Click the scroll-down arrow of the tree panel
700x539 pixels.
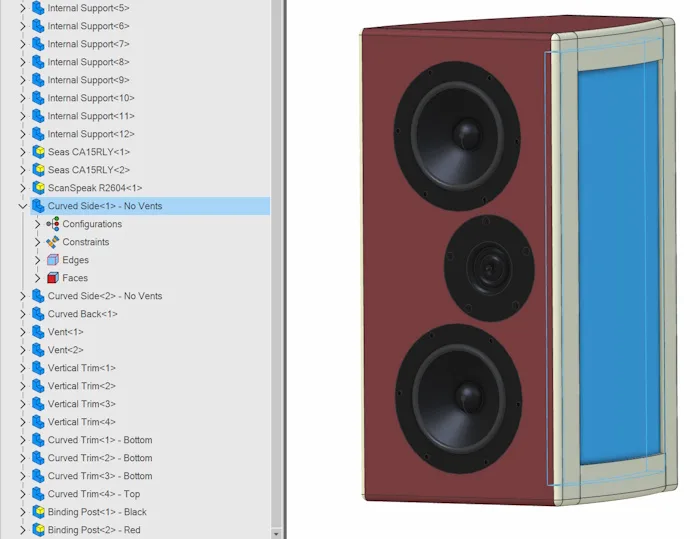tap(276, 534)
